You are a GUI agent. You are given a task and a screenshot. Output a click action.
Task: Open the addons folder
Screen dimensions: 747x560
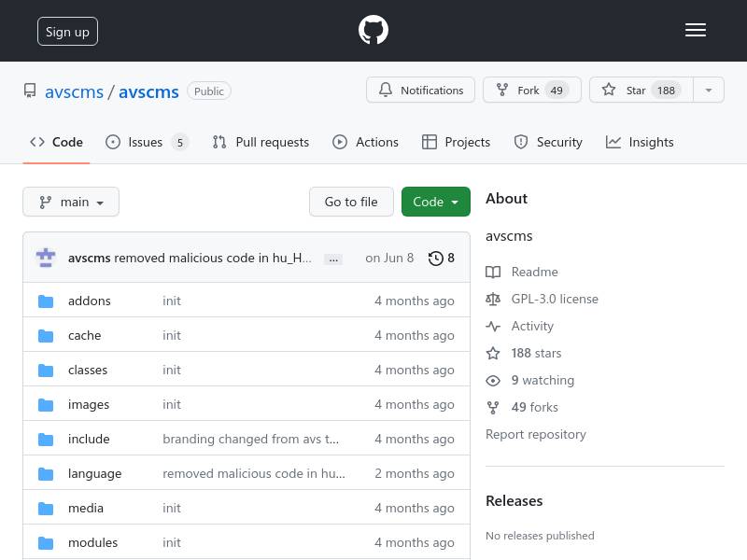(x=89, y=301)
